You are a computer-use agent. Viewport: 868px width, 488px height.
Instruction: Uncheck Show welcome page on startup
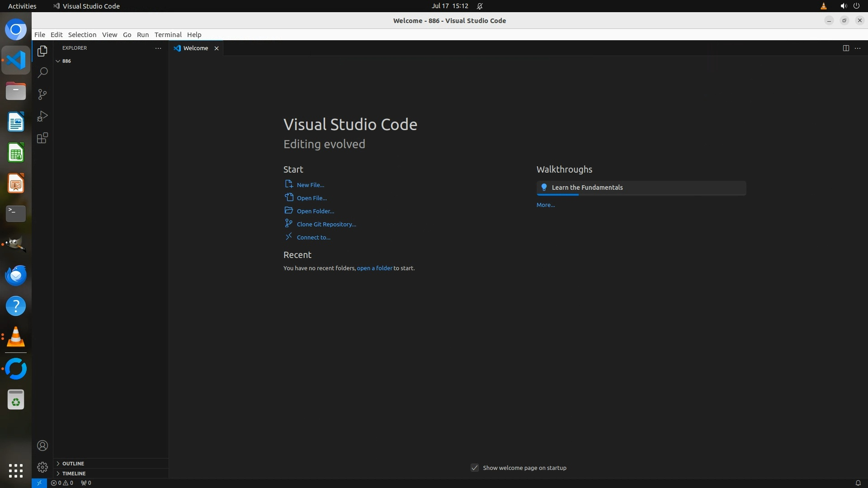coord(475,468)
